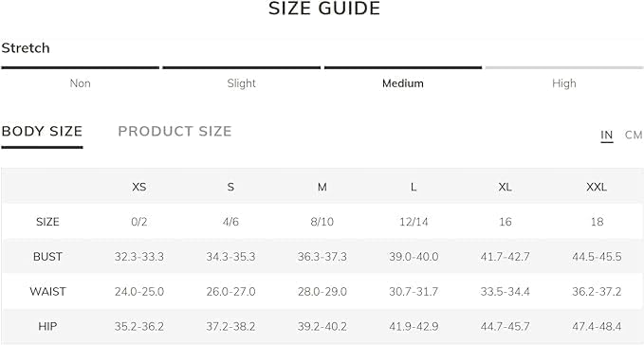
Task: Switch to the PRODUCT SIZE tab
Action: point(175,132)
